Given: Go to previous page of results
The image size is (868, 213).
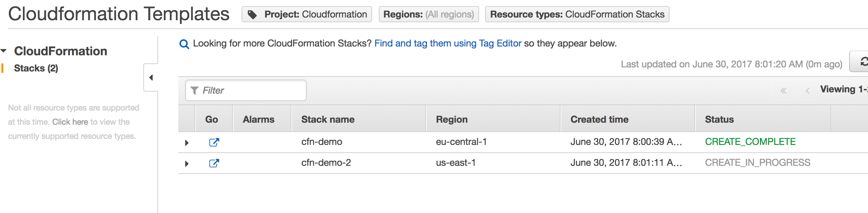Looking at the screenshot, I should point(807,90).
